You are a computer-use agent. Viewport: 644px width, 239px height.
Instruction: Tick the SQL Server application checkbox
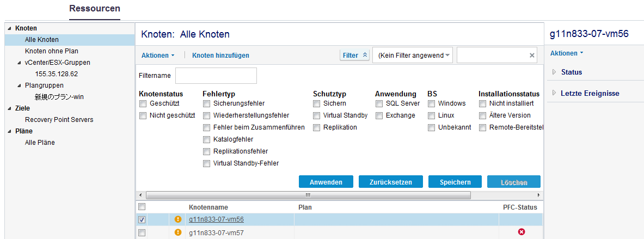(379, 103)
